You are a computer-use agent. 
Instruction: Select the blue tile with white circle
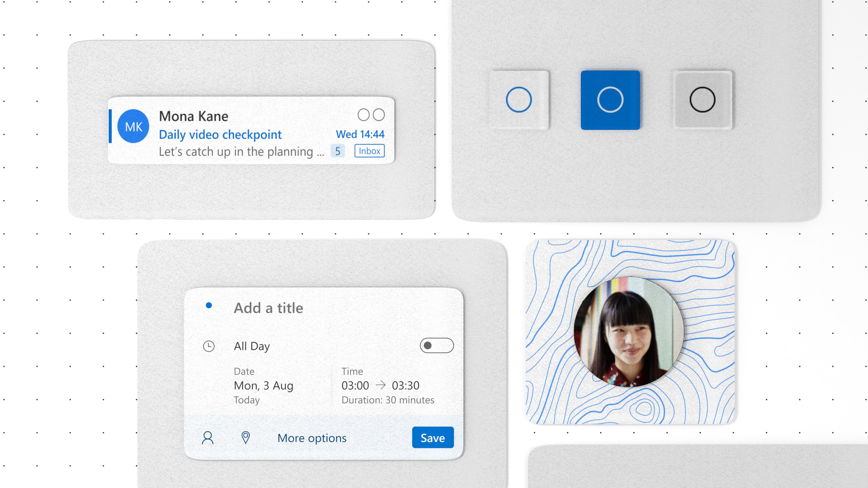click(610, 100)
